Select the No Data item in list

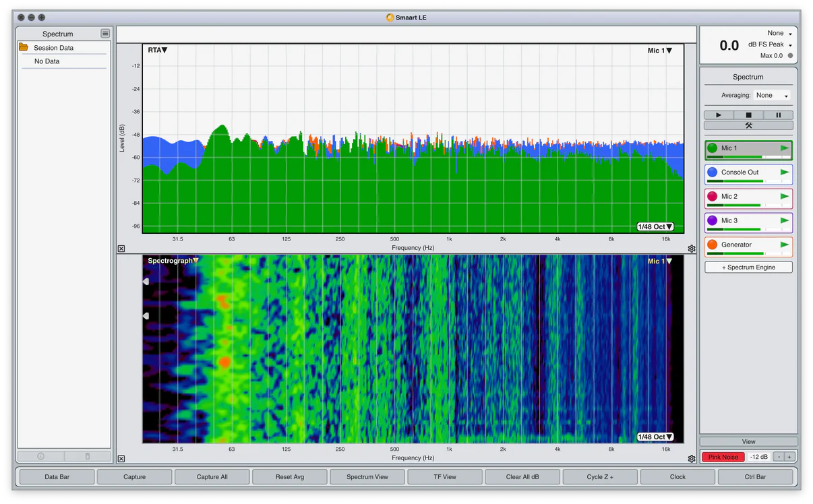[47, 61]
